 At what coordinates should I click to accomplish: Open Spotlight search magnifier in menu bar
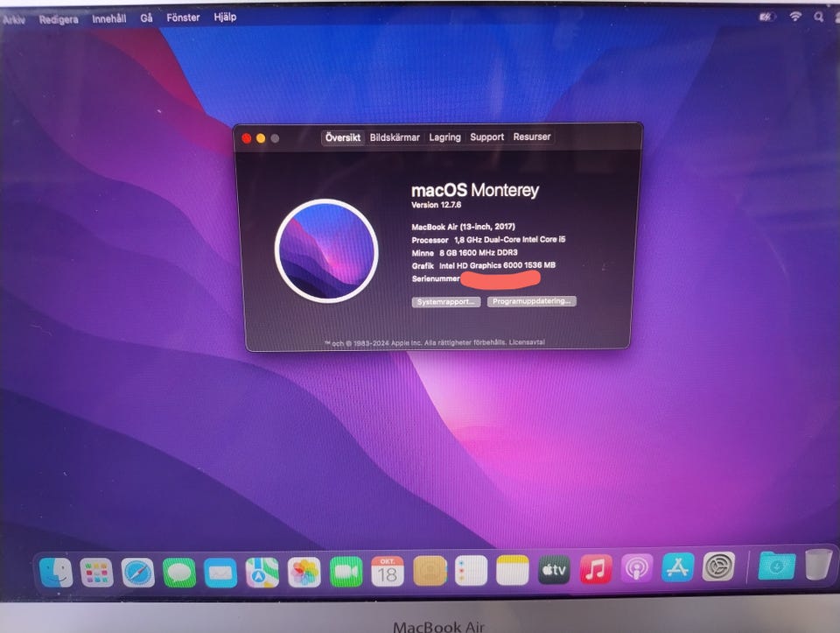click(x=819, y=18)
